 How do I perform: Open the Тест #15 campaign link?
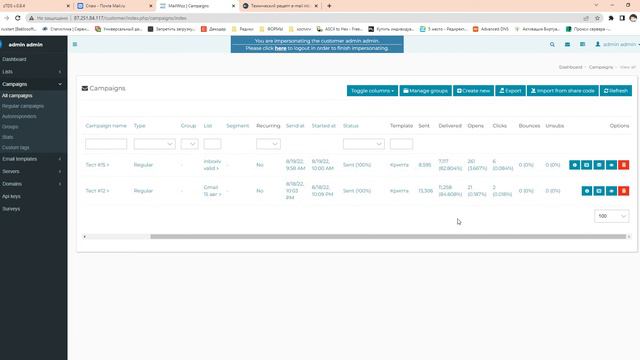(x=97, y=165)
